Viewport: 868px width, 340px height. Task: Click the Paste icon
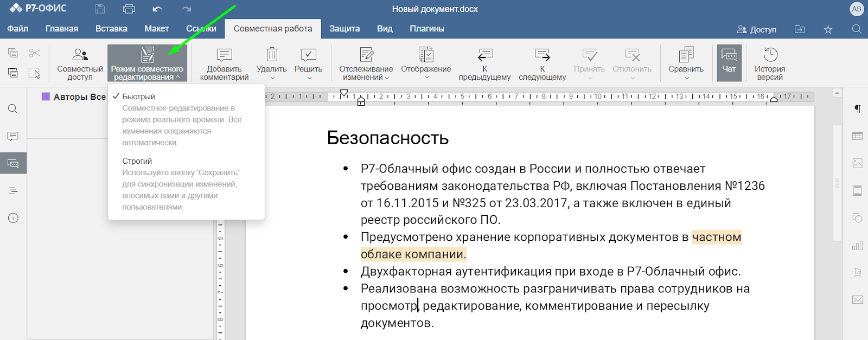(x=13, y=73)
